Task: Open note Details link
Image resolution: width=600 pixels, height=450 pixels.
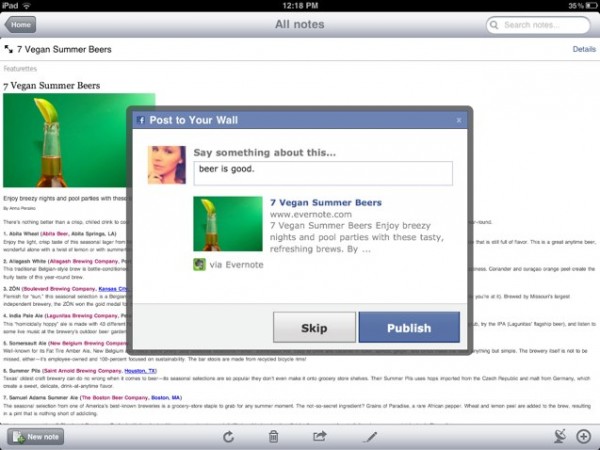Action: click(x=584, y=49)
